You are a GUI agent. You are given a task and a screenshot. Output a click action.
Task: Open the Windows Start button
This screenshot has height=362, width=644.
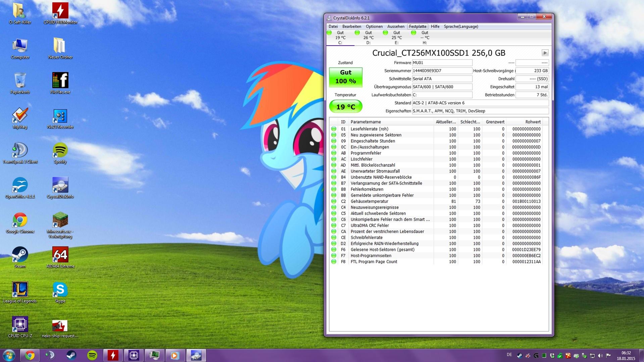coord(9,355)
